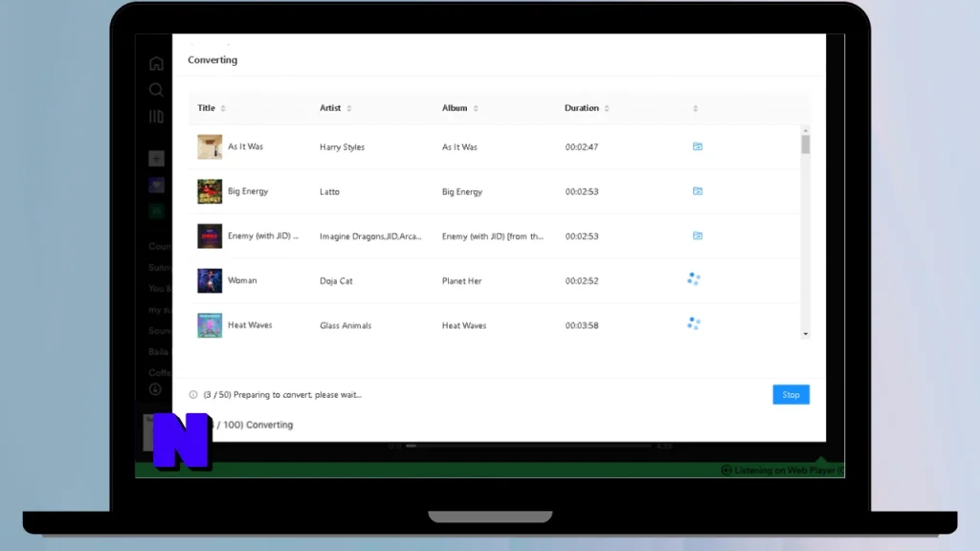Image resolution: width=980 pixels, height=551 pixels.
Task: Click info icon beside preparing status
Action: coord(193,395)
